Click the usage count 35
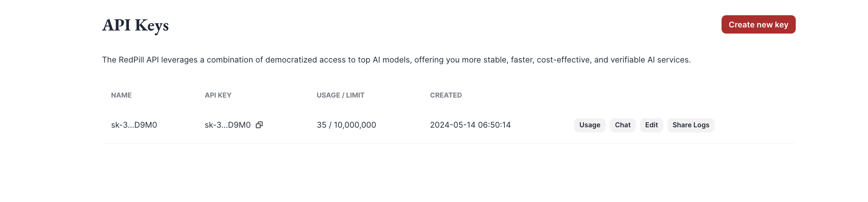The image size is (868, 202). (321, 125)
